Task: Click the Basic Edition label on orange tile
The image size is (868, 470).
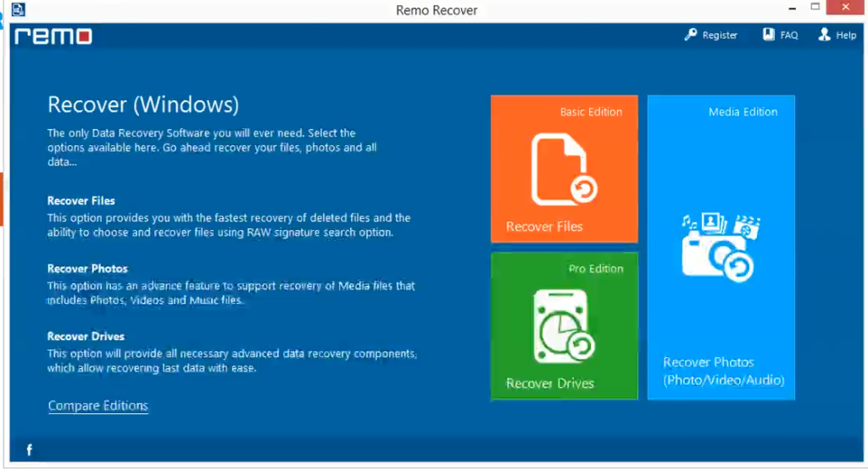Action: click(591, 112)
